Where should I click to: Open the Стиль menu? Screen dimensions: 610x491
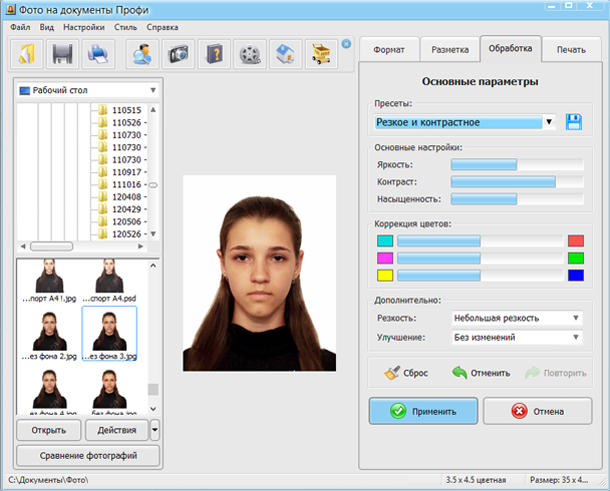tap(125, 27)
